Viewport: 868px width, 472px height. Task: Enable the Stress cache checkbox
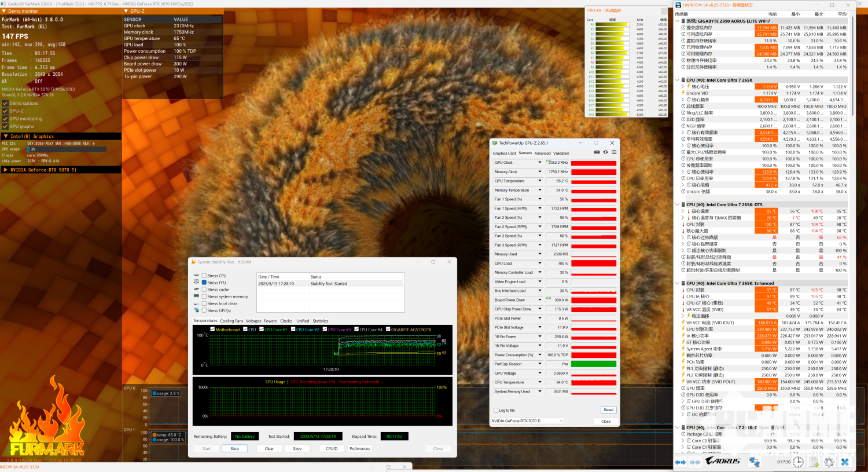pyautogui.click(x=204, y=290)
